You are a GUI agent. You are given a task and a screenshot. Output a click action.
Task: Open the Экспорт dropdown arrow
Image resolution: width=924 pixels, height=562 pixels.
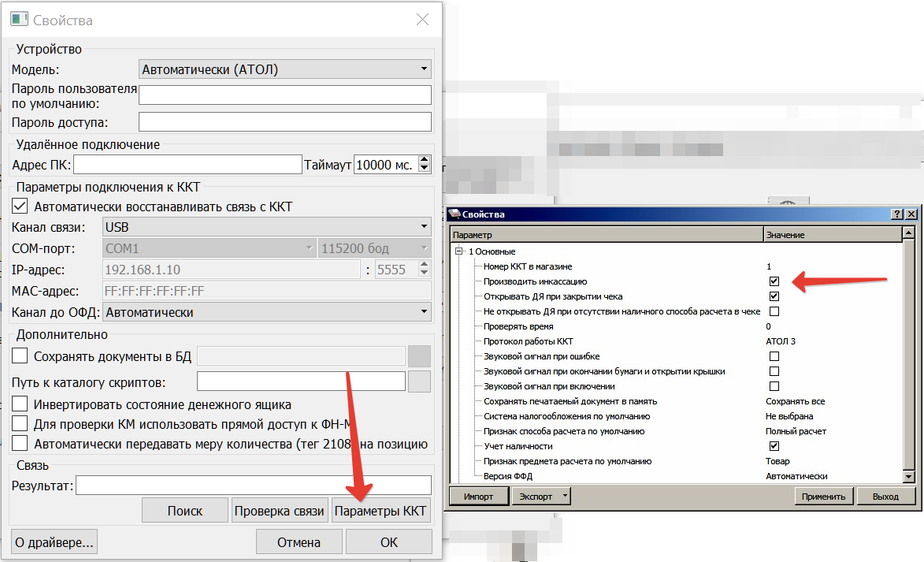pos(565,496)
